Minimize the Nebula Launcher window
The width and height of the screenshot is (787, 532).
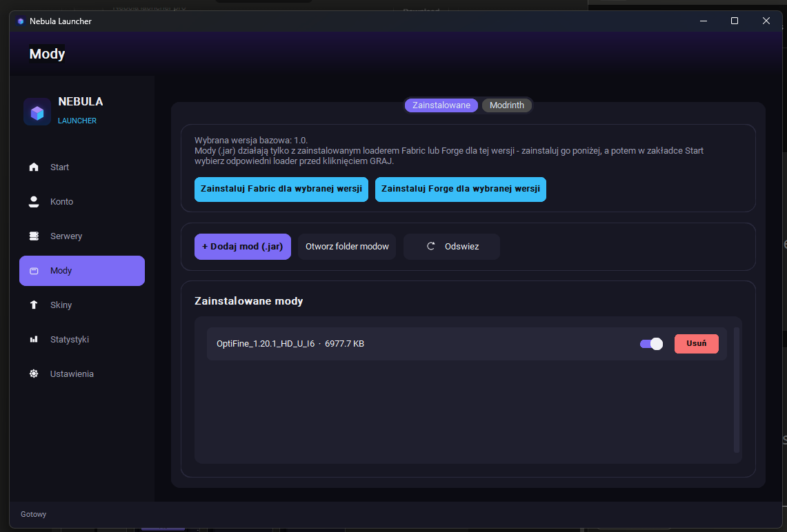tap(703, 21)
